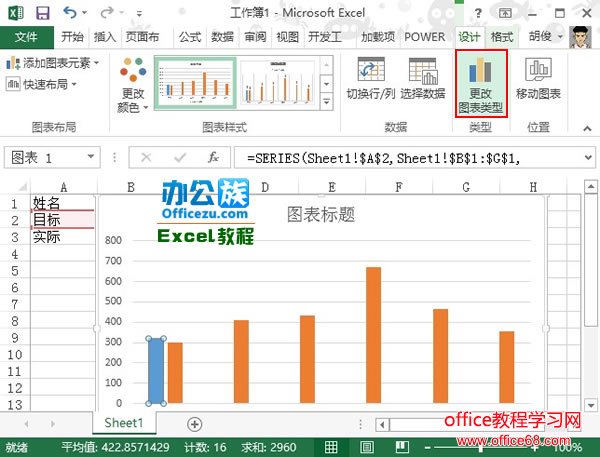This screenshot has width=600, height=457.
Task: Select the blue bar in the chart
Action: (x=155, y=371)
